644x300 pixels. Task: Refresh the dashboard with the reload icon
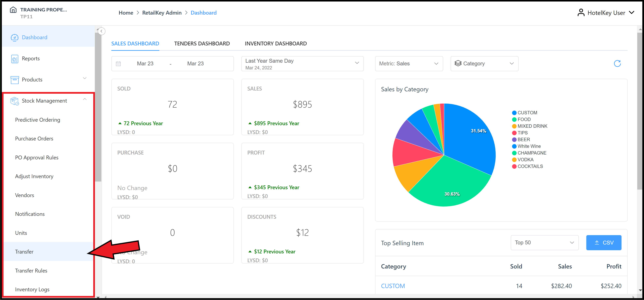(617, 64)
